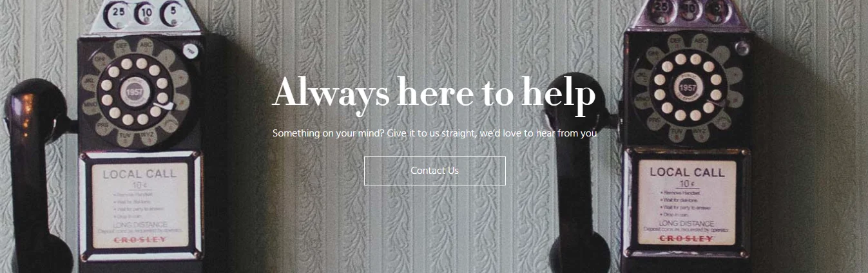
Task: Click LONG DISTANCE text on left phone card
Action: pyautogui.click(x=139, y=223)
